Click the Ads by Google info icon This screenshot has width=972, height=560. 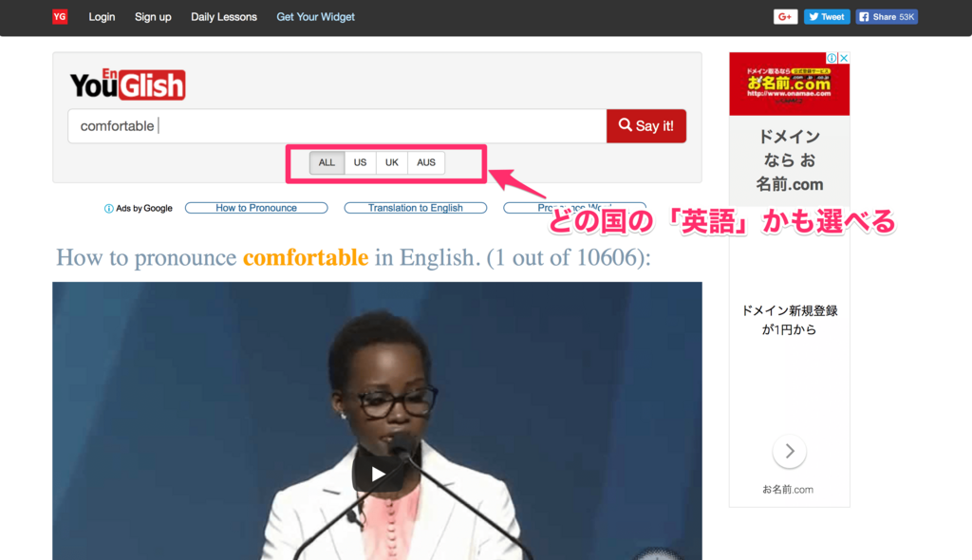pyautogui.click(x=108, y=209)
